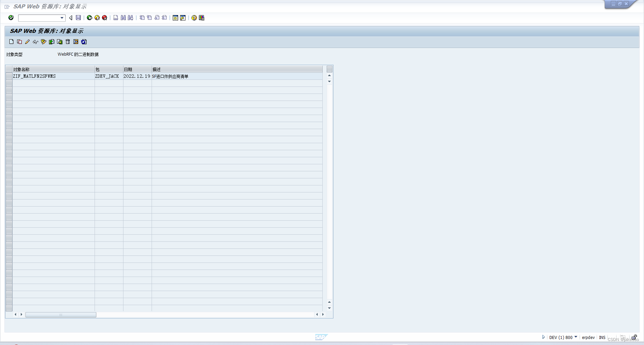
Task: Click the 包 column header
Action: (x=109, y=69)
